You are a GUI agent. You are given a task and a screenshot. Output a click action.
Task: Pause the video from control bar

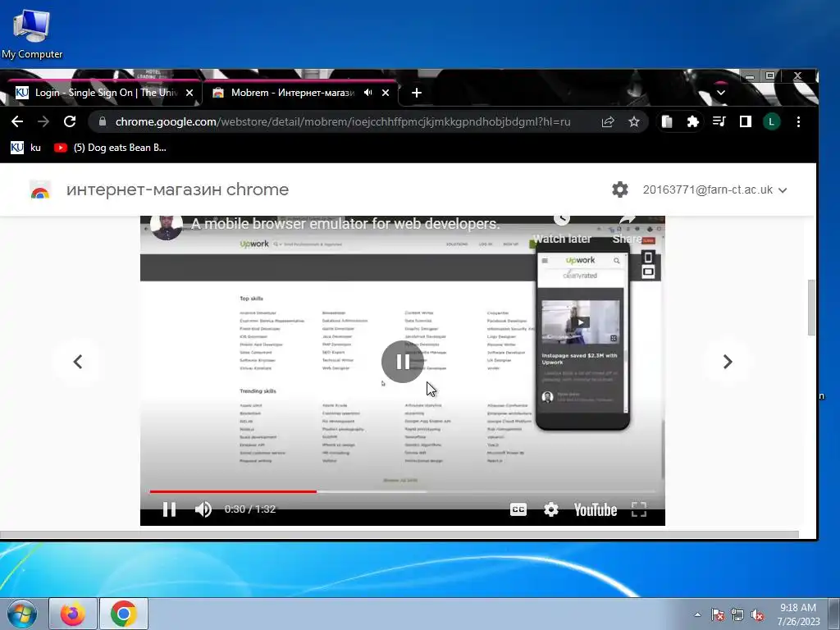coord(169,509)
